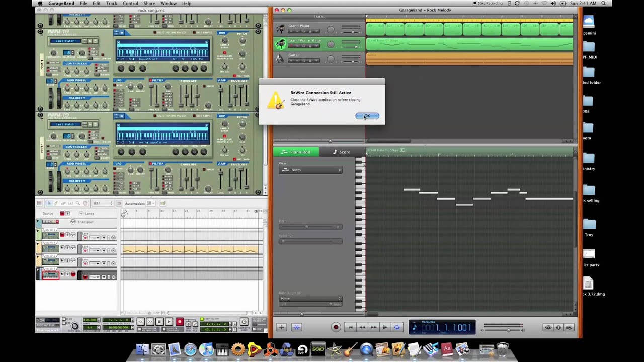This screenshot has height=362, width=644.
Task: Open the Track menu
Action: pos(112,3)
